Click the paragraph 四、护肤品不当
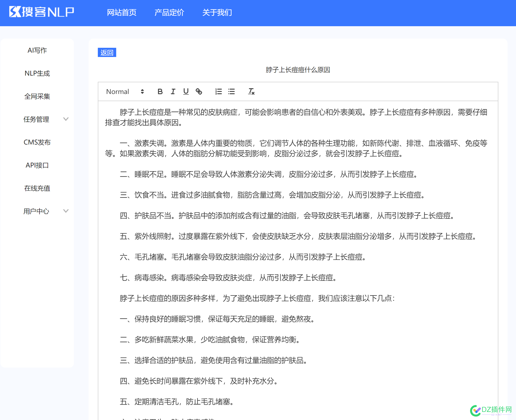This screenshot has width=516, height=420. click(x=287, y=215)
